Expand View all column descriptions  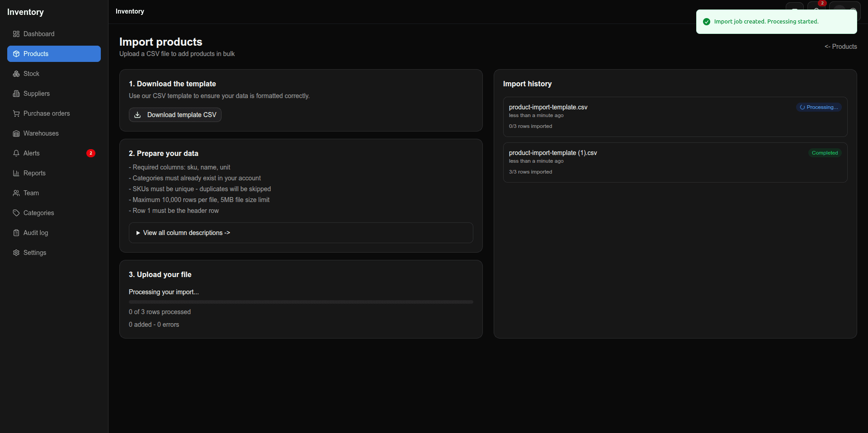(301, 233)
